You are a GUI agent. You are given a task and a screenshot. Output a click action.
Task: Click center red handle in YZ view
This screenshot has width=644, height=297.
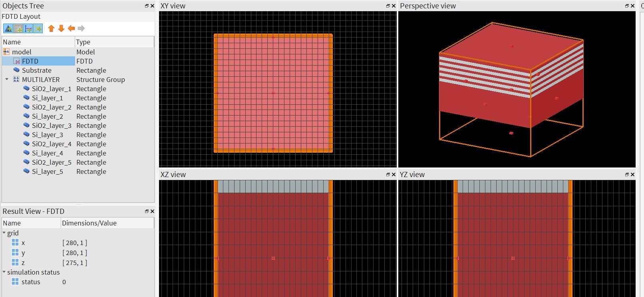[x=513, y=258]
